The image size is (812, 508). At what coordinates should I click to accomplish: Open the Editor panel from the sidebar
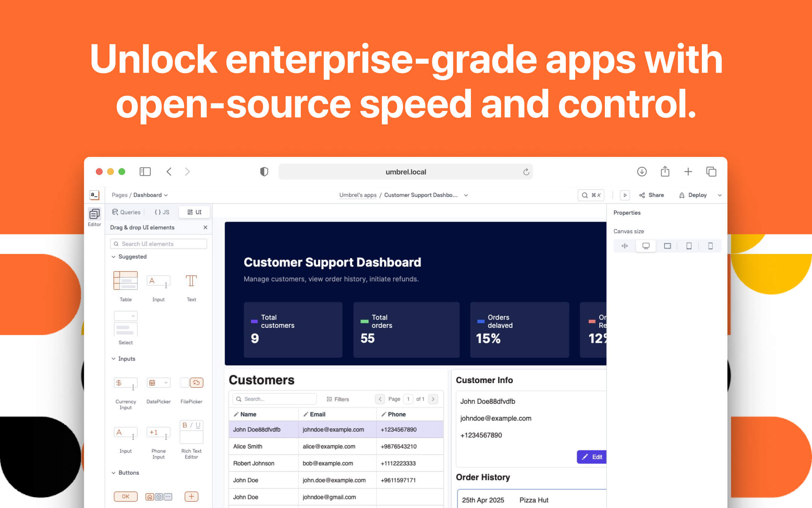point(94,215)
